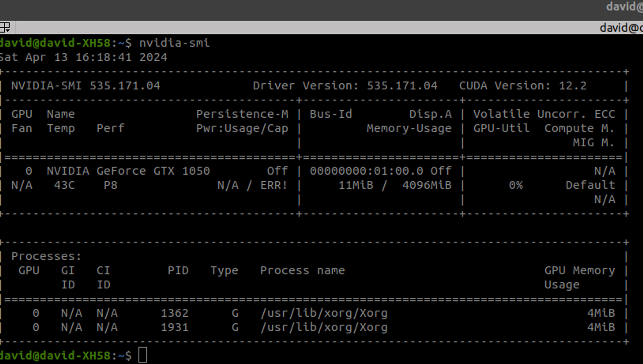
Task: Click the Fan column header
Action: click(22, 129)
